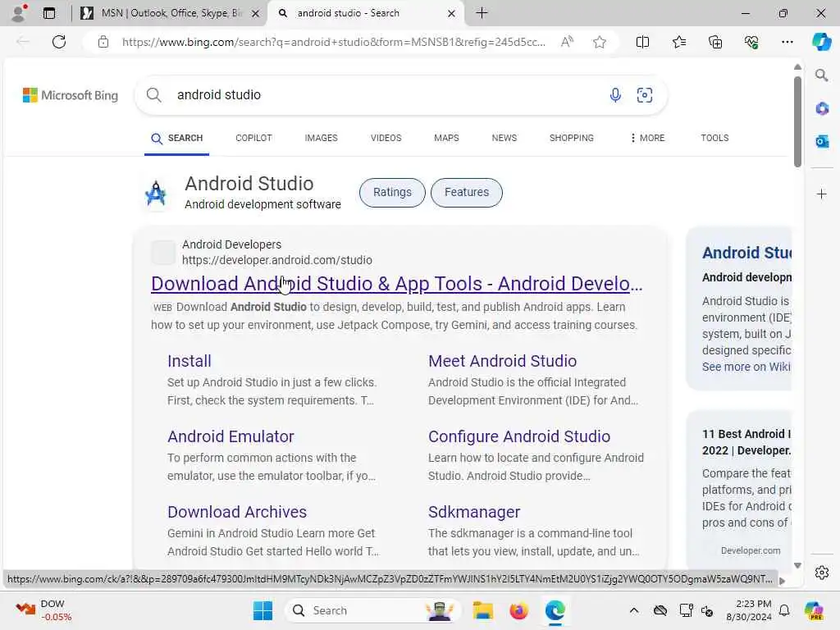Click the Ratings pill button
Screen dimensions: 840x630
tap(392, 192)
